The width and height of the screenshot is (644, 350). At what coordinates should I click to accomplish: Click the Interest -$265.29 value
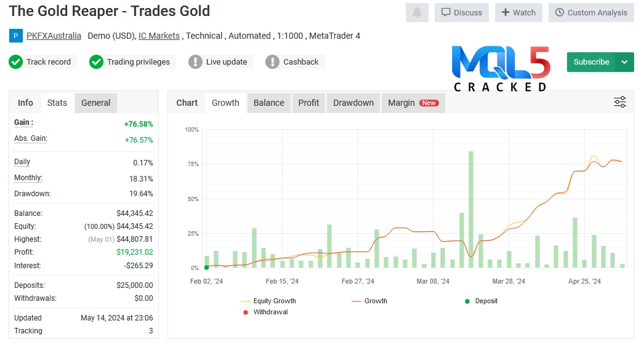[139, 266]
